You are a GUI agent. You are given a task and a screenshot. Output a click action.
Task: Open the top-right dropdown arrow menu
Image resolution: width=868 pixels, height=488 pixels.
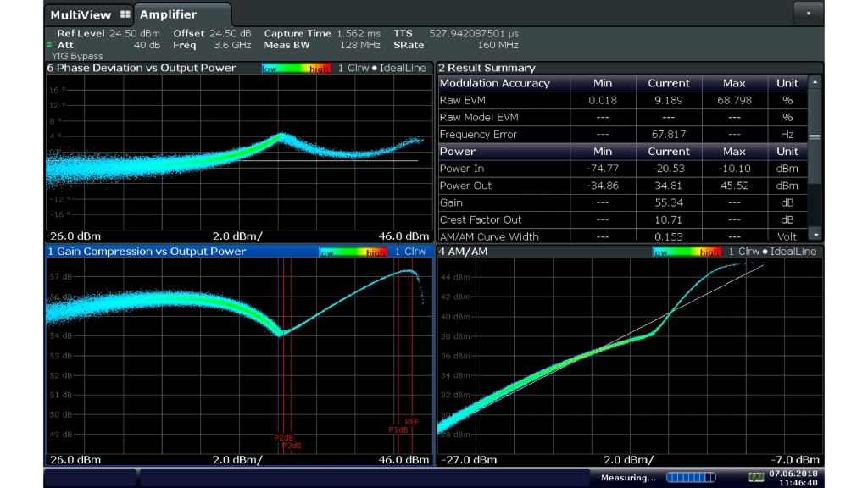coord(808,14)
